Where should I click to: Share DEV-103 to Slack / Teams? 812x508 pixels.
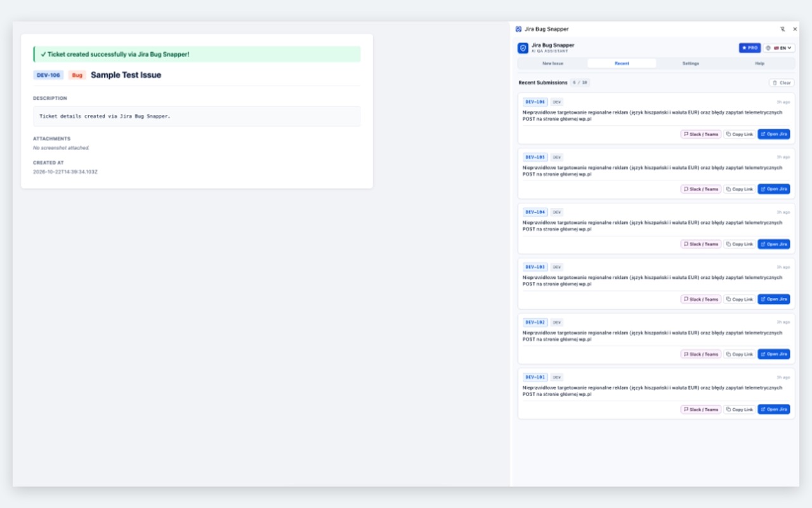(701, 299)
